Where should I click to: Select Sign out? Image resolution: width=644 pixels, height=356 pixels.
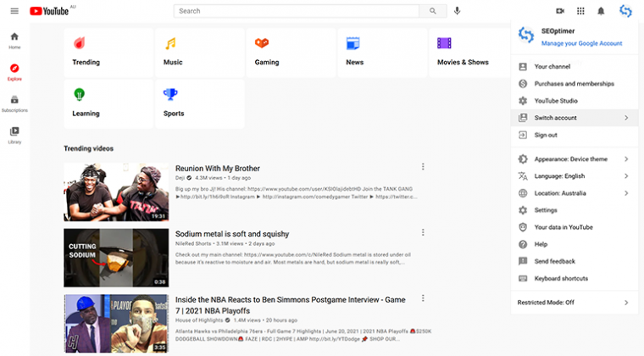pyautogui.click(x=575, y=135)
